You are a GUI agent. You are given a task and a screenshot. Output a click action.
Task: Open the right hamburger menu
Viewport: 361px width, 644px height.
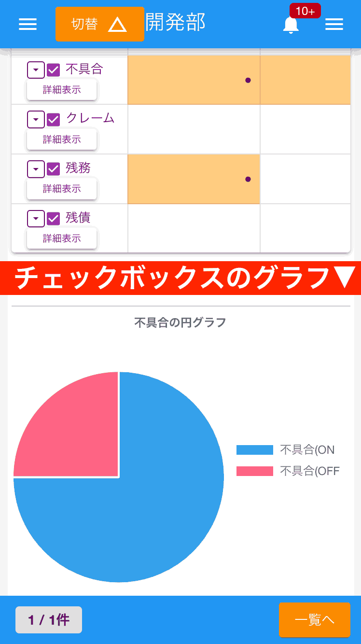pyautogui.click(x=334, y=24)
